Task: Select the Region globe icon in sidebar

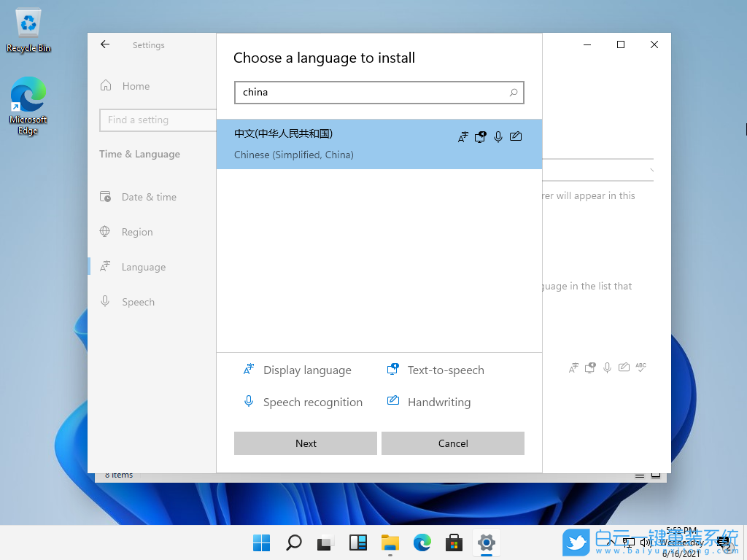Action: click(107, 232)
